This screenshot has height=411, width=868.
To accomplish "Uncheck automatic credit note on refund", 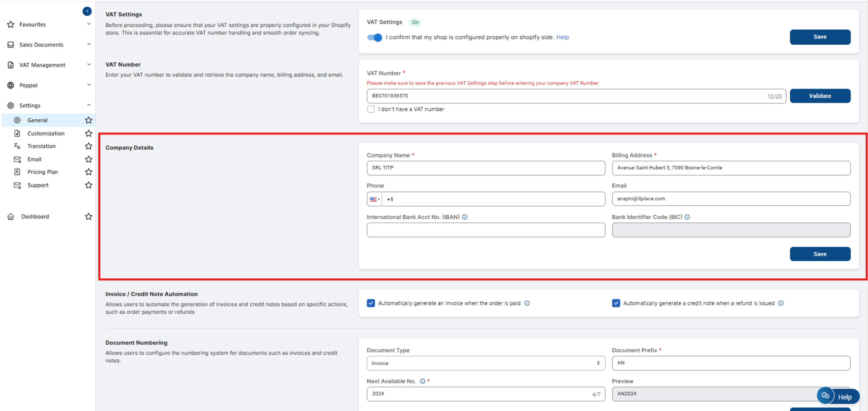I will coord(616,303).
